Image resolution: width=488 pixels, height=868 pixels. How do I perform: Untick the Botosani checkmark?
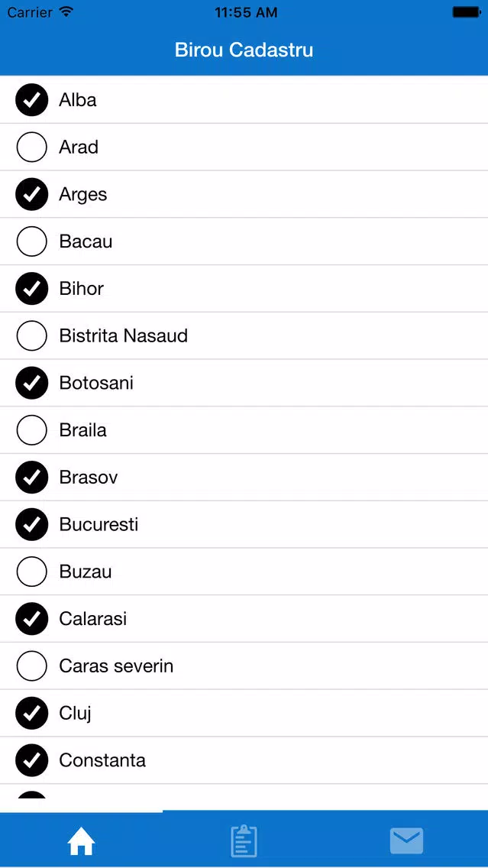pyautogui.click(x=31, y=383)
